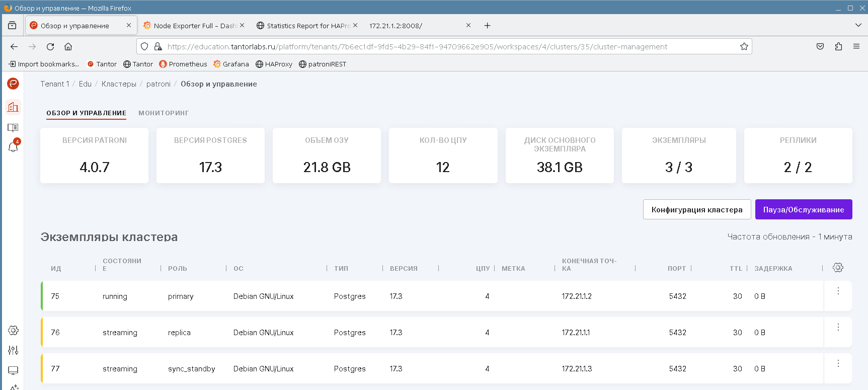Image resolution: width=868 pixels, height=390 pixels.
Task: Open the documentation book icon in sidebar
Action: tap(13, 127)
